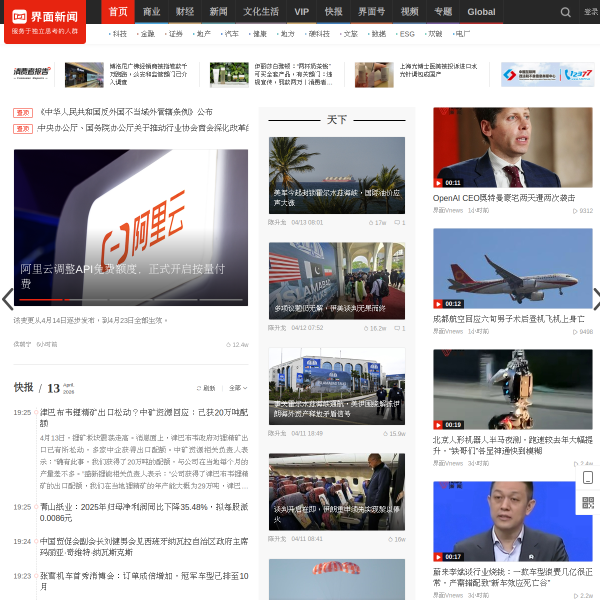Click the Jiemian News red logo
The image size is (600, 600).
click(x=45, y=22)
